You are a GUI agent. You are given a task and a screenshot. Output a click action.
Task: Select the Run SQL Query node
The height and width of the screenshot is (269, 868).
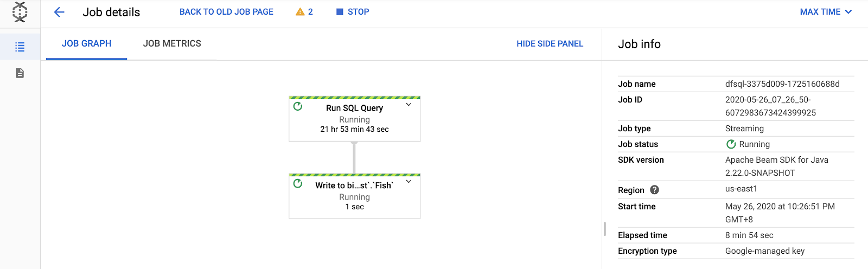[x=354, y=119]
